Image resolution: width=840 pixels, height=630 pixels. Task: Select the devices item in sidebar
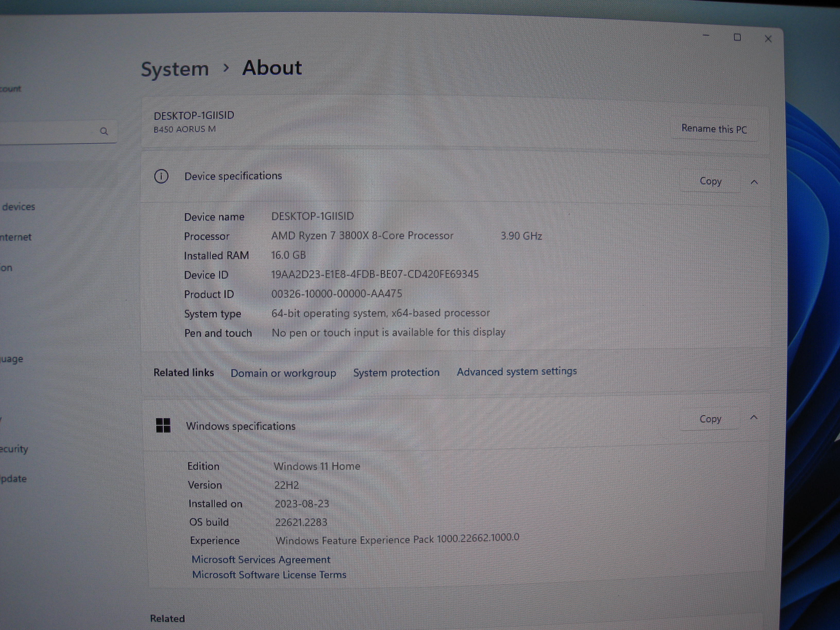18,207
